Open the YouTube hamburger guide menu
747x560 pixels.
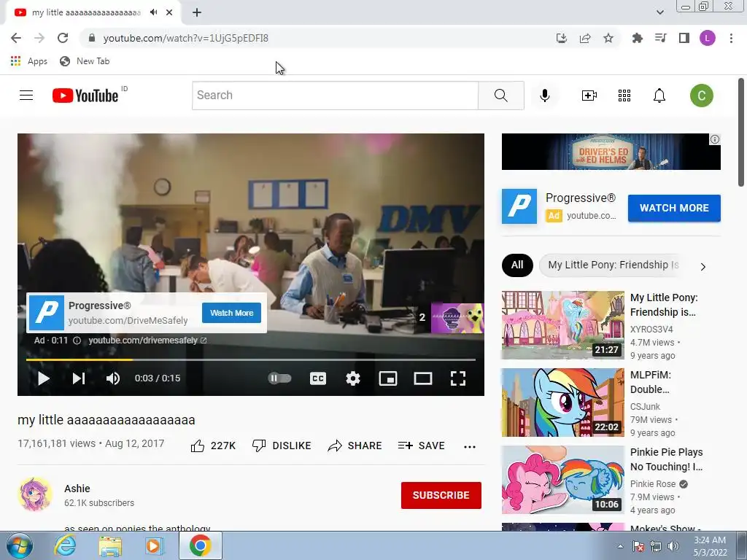[26, 96]
